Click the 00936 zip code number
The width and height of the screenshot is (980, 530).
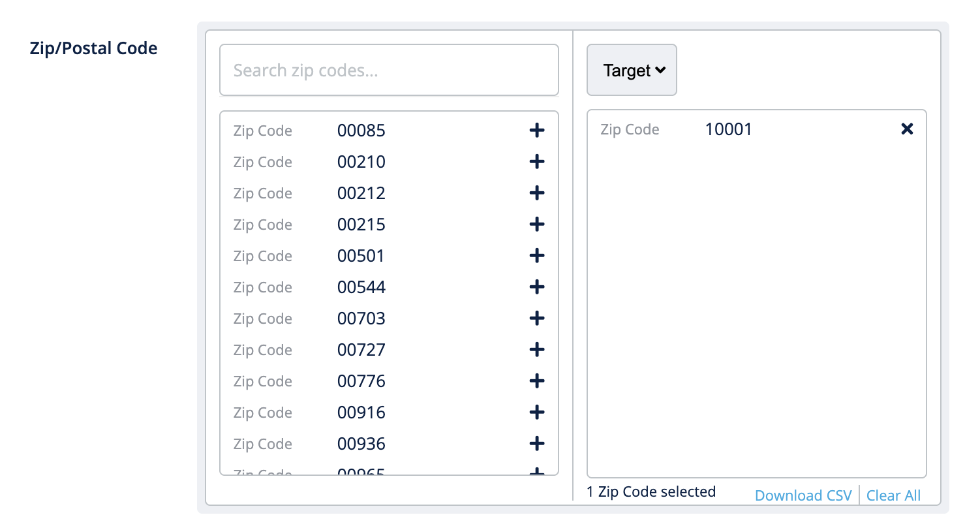(x=361, y=444)
